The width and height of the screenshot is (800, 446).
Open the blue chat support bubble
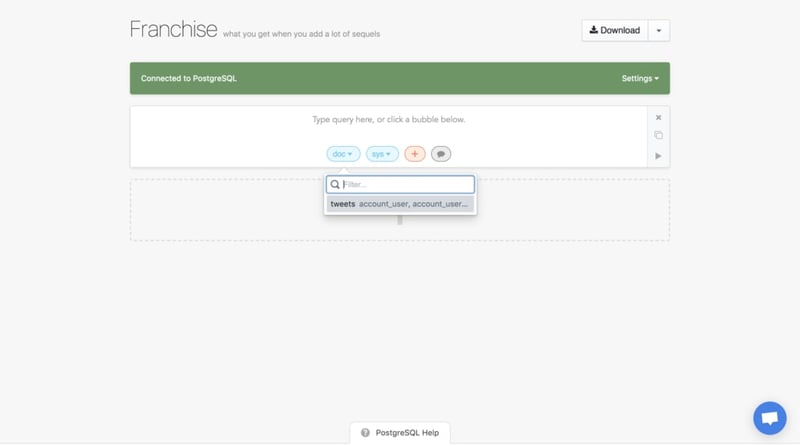pyautogui.click(x=770, y=418)
